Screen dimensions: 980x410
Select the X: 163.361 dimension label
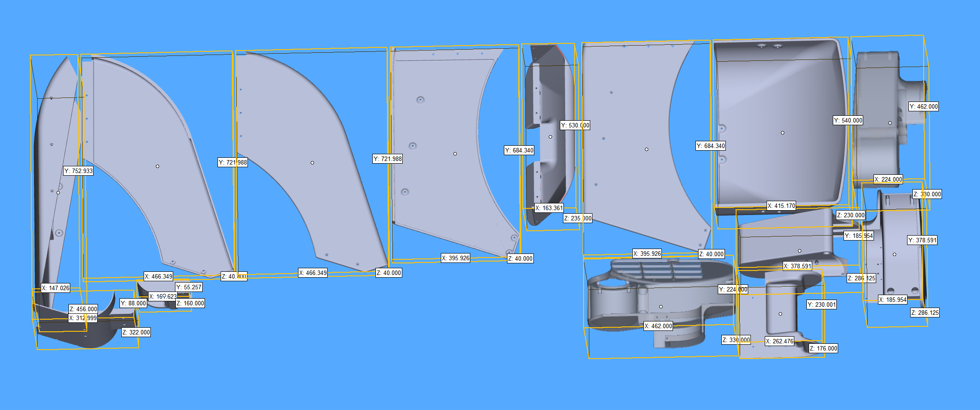coord(549,208)
